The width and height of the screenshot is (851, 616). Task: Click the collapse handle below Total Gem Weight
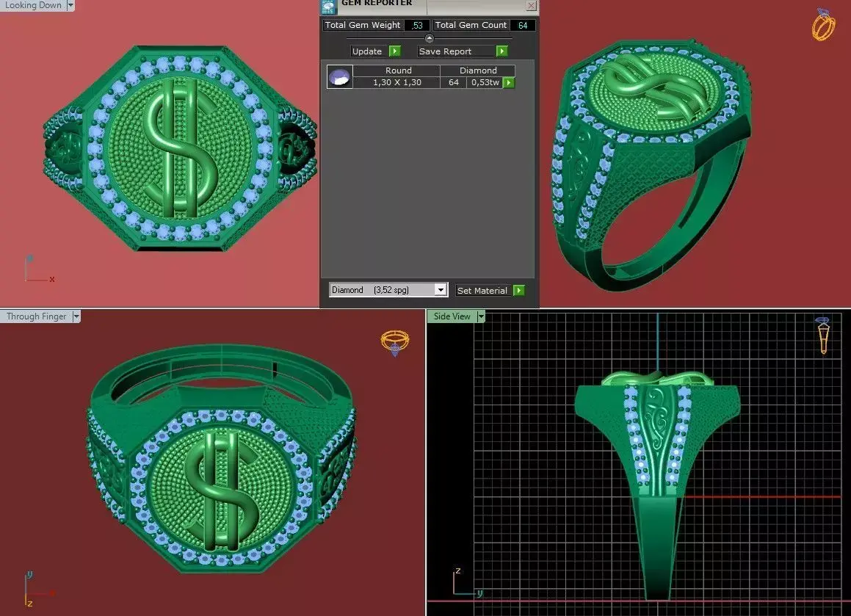click(x=430, y=38)
